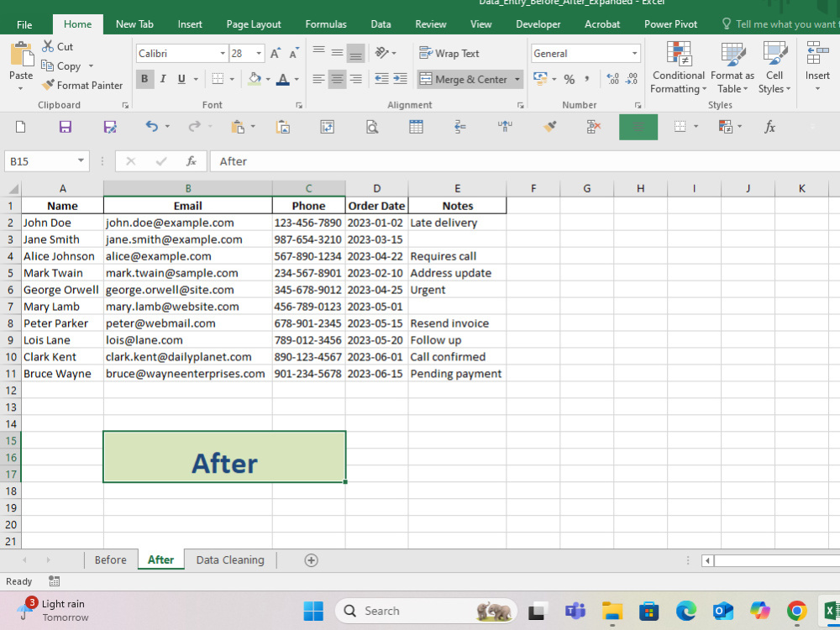The height and width of the screenshot is (630, 840).
Task: Click the formula bar Insert Function fx
Action: tap(192, 161)
